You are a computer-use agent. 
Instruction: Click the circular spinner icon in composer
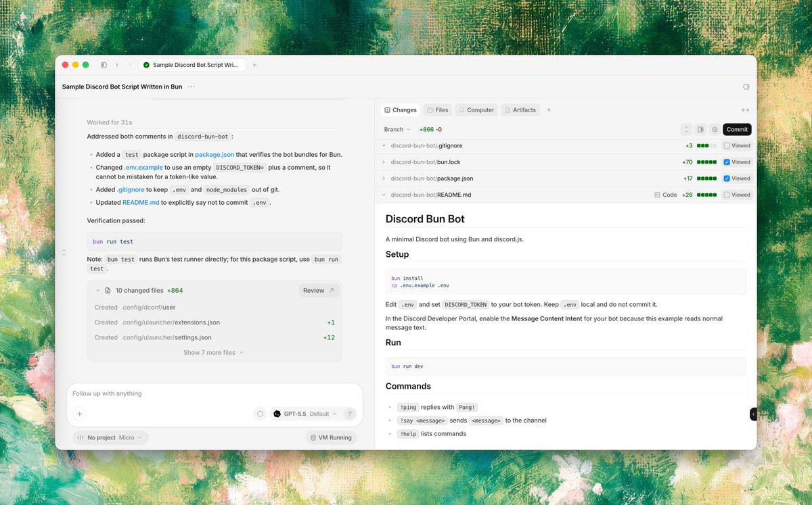[260, 414]
